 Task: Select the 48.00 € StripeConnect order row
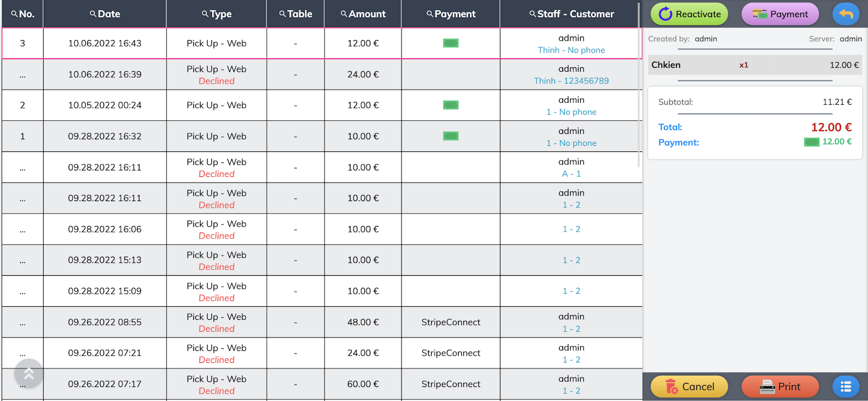click(321, 322)
